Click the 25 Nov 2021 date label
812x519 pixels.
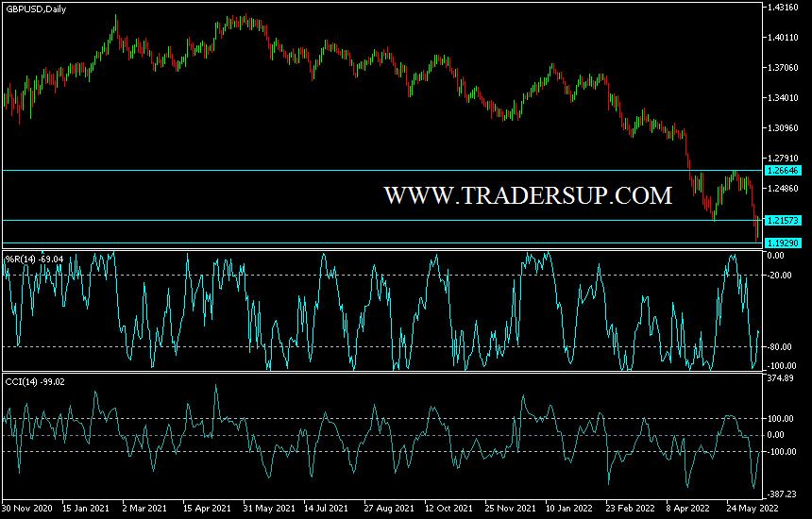click(x=510, y=508)
